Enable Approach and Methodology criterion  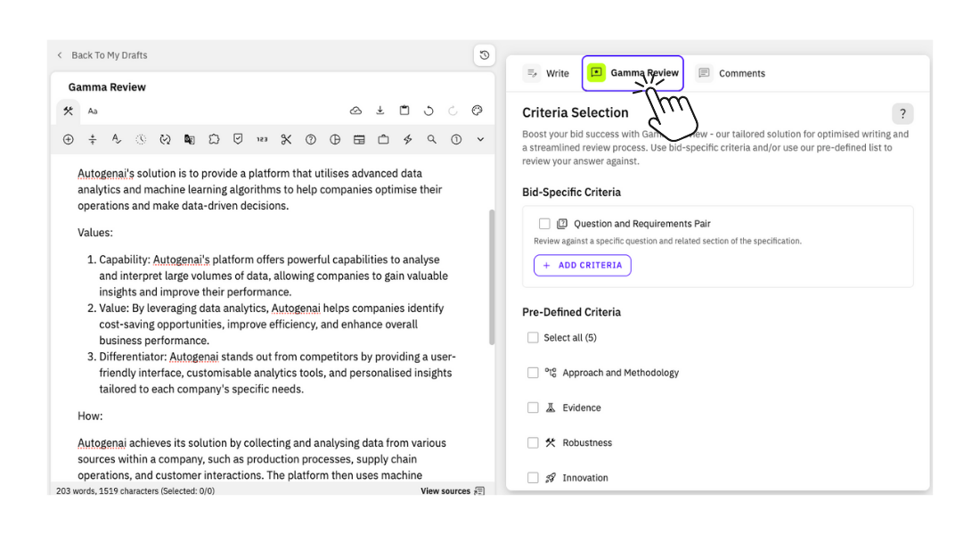533,373
